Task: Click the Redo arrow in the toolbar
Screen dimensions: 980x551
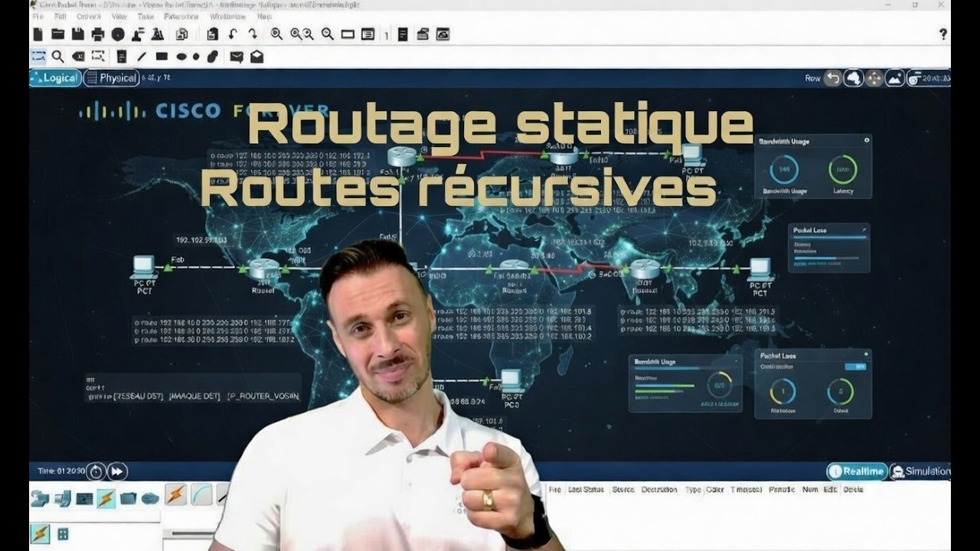Action: coord(252,34)
